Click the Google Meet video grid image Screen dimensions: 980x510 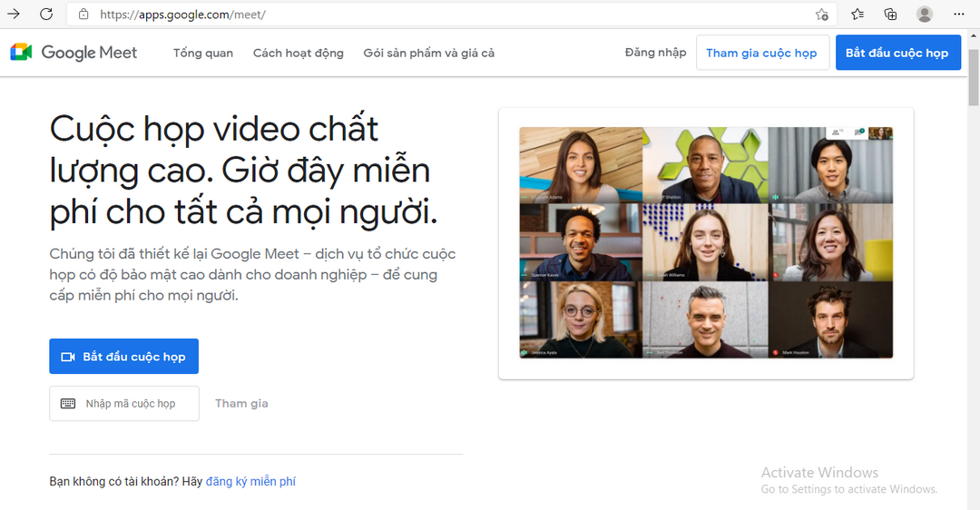[x=706, y=242]
